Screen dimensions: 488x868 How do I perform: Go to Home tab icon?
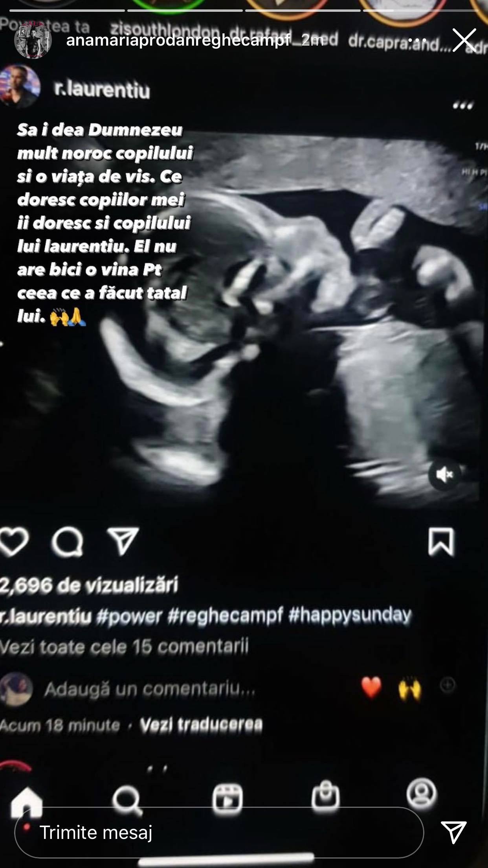coord(26,802)
